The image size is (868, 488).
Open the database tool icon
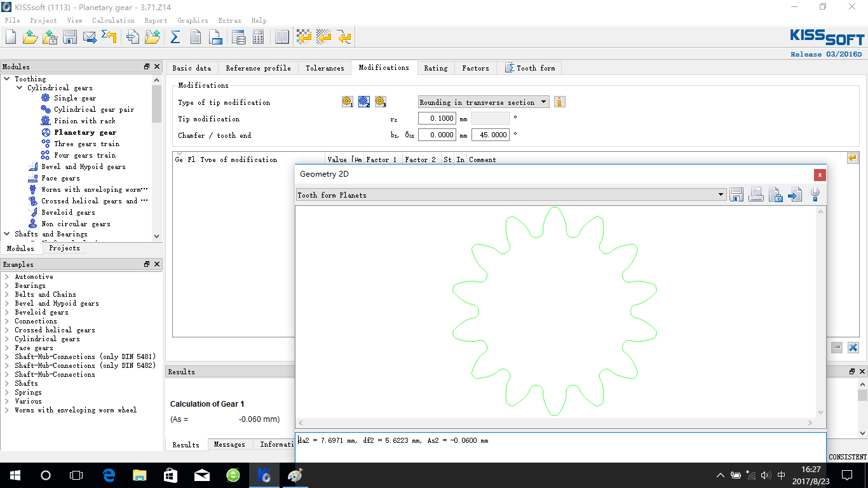pos(239,37)
